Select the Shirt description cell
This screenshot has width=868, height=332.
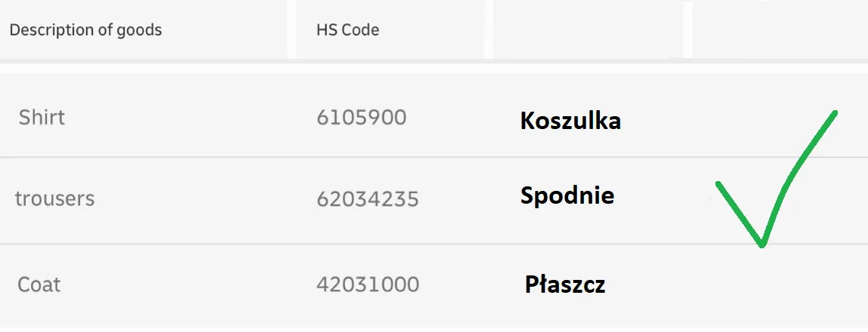click(42, 118)
